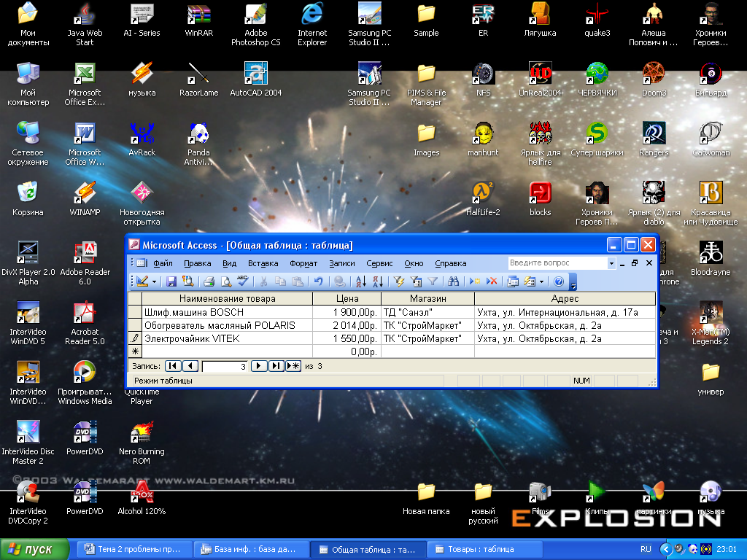Show the Database window icon
This screenshot has width=747, height=560.
tap(513, 281)
